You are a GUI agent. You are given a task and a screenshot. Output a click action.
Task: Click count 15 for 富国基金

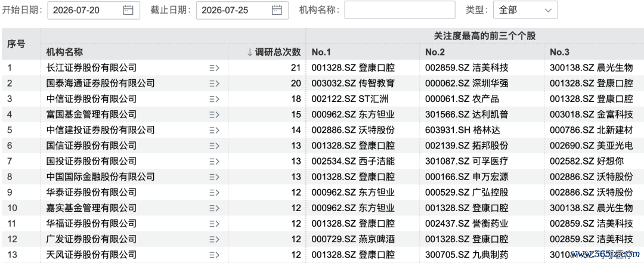click(x=296, y=115)
